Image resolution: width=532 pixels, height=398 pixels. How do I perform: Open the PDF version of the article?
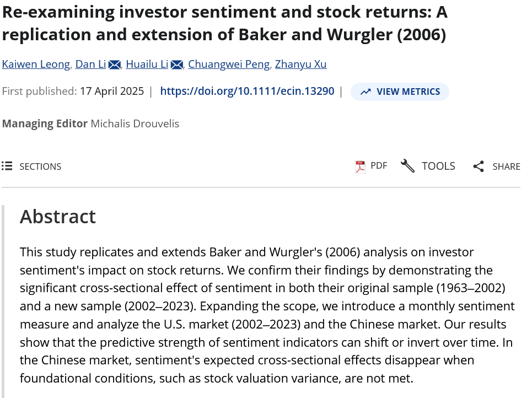click(x=378, y=166)
